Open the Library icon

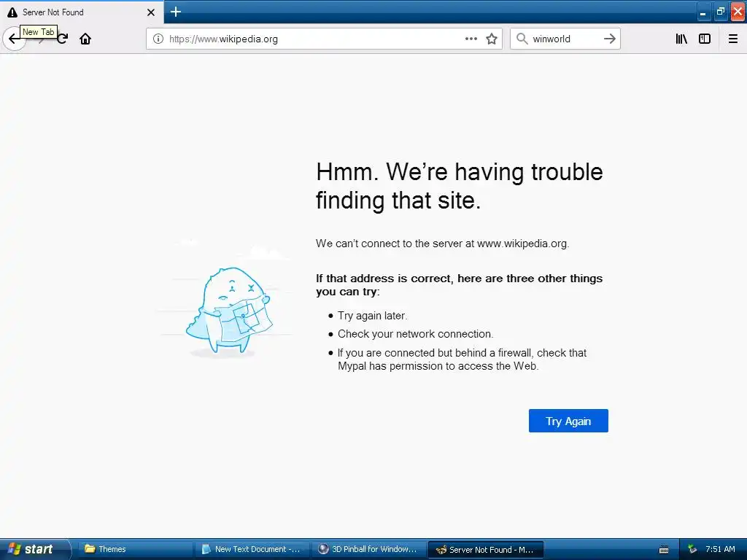coord(681,39)
